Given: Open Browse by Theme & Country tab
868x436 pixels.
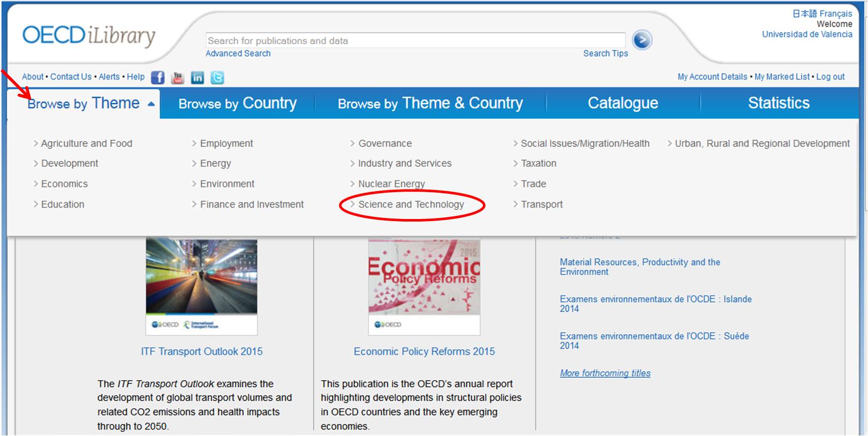Looking at the screenshot, I should click(430, 103).
